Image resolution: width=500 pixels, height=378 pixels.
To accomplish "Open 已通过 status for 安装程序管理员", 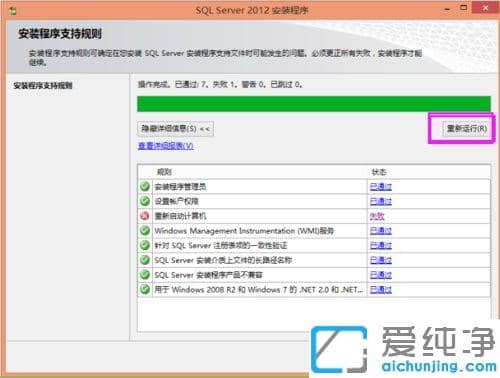I will 381,187.
